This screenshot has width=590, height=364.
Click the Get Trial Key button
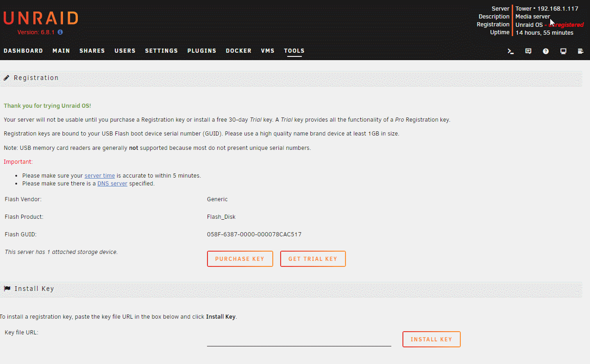pyautogui.click(x=313, y=259)
